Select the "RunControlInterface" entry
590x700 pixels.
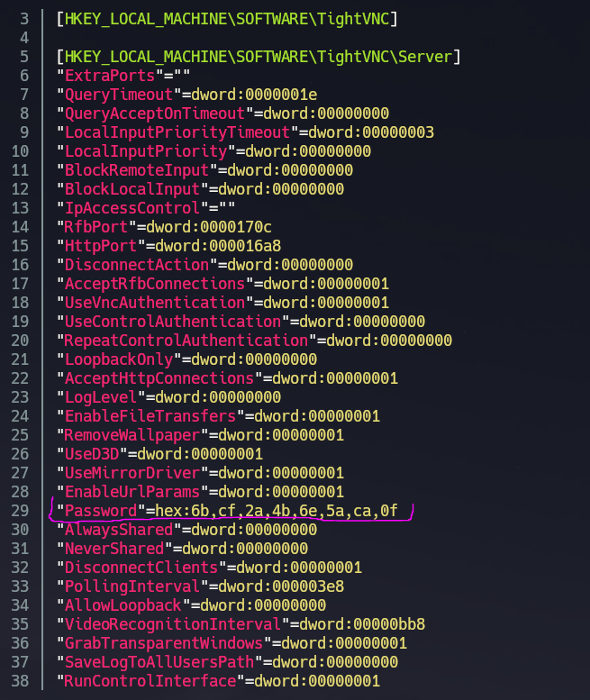coord(218,681)
